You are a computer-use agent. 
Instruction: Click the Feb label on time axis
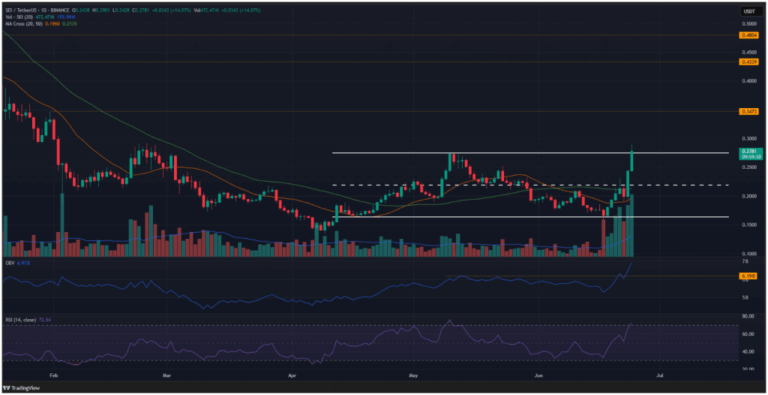pos(54,374)
